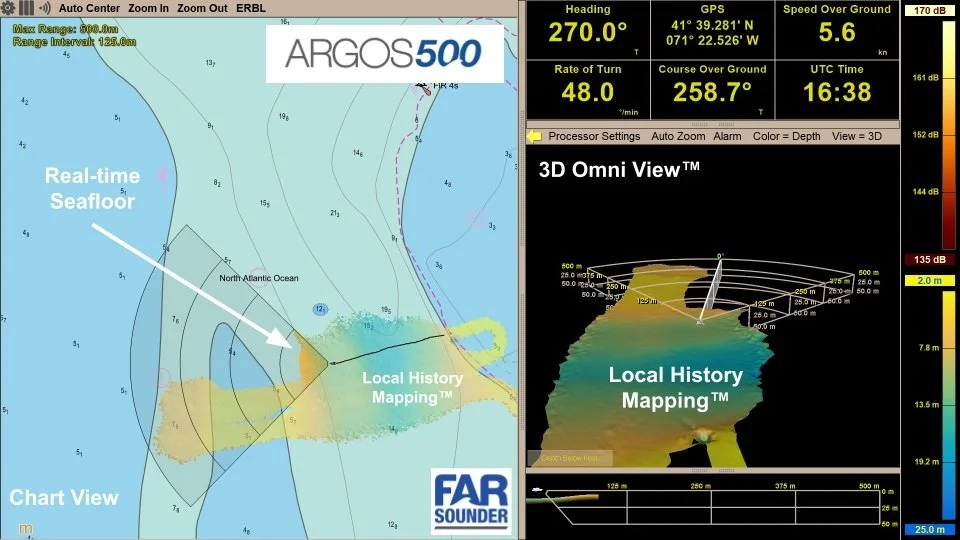960x540 pixels.
Task: Enable Auto Zoom in sonar toolbar
Action: pyautogui.click(x=678, y=136)
